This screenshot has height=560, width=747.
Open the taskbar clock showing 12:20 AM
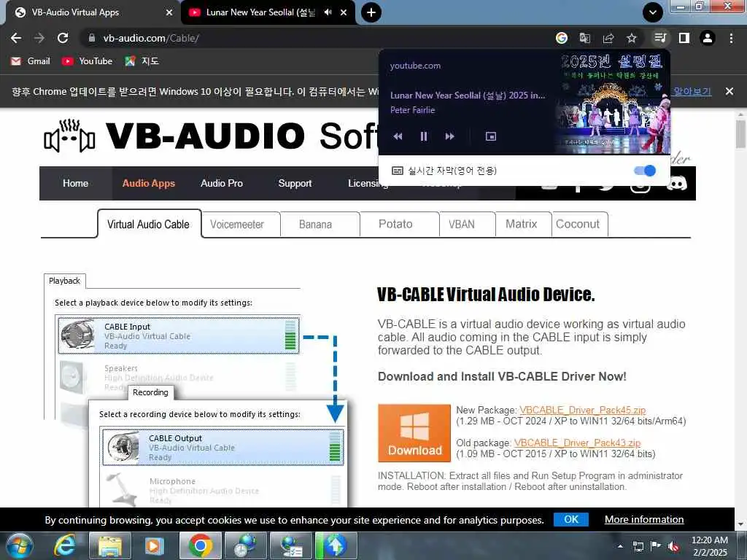pyautogui.click(x=709, y=546)
